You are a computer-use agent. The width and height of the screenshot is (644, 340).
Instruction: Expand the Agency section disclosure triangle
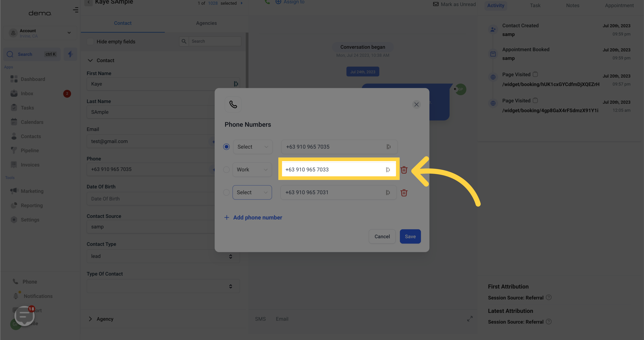coord(91,319)
